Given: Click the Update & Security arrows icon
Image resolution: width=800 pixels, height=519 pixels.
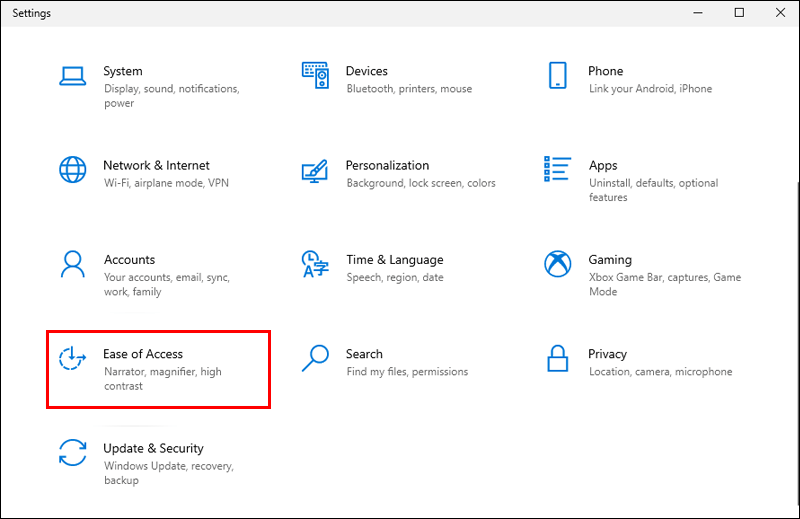Looking at the screenshot, I should pyautogui.click(x=72, y=453).
